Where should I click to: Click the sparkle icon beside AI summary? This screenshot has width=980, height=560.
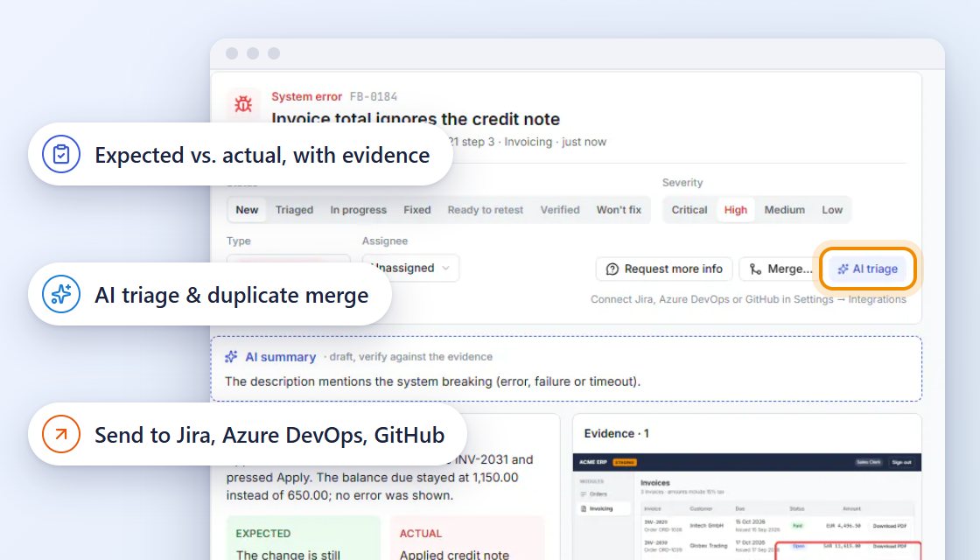coord(231,356)
